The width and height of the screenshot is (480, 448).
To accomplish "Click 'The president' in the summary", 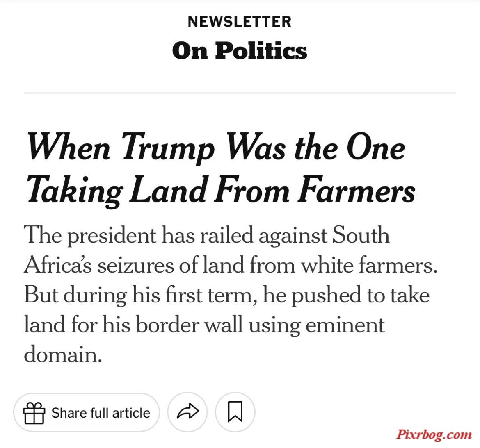I will click(x=90, y=236).
